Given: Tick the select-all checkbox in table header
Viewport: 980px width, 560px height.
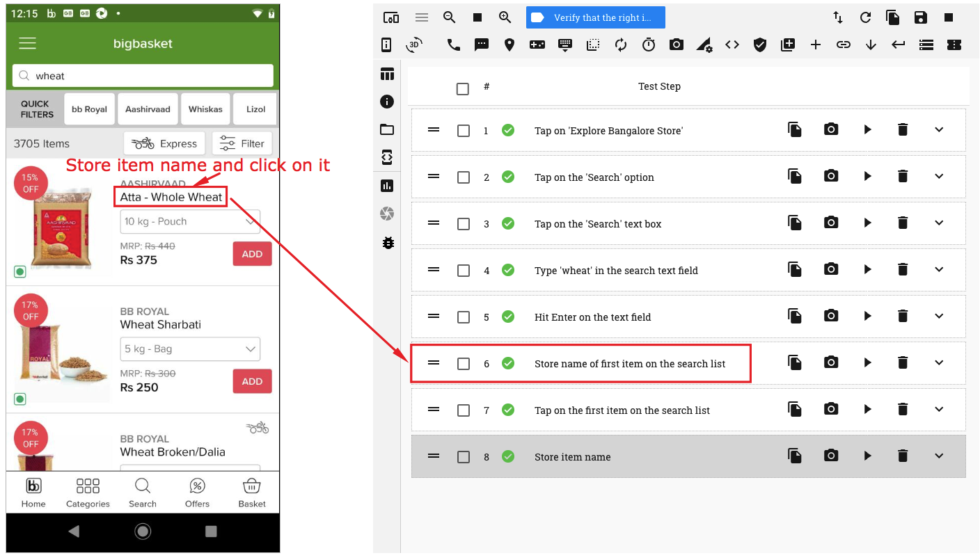Looking at the screenshot, I should (463, 89).
